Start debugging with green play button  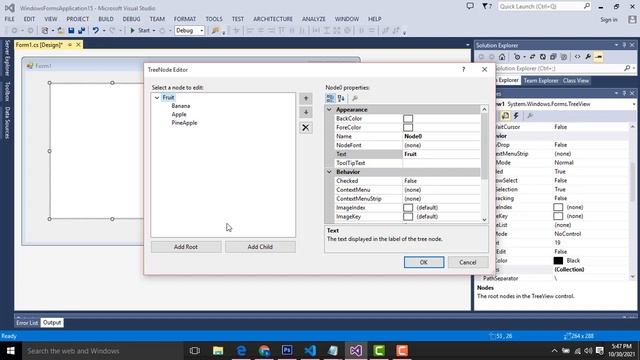132,31
